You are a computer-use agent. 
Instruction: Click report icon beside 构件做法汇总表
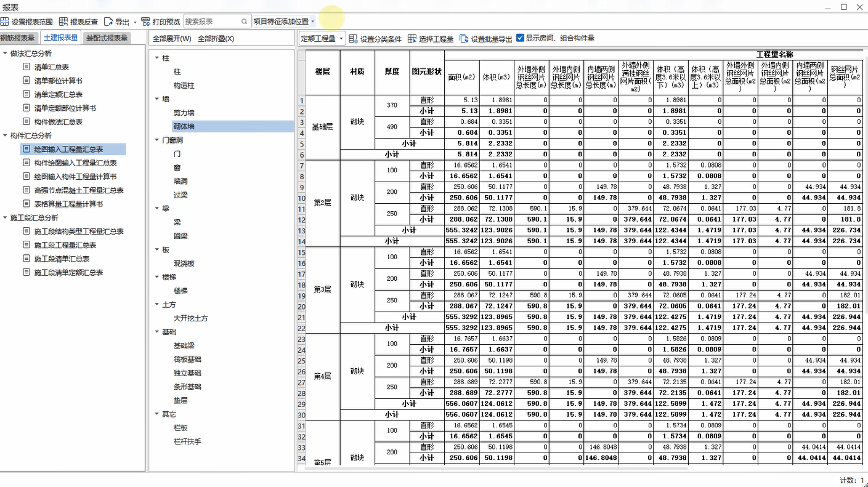click(x=26, y=121)
